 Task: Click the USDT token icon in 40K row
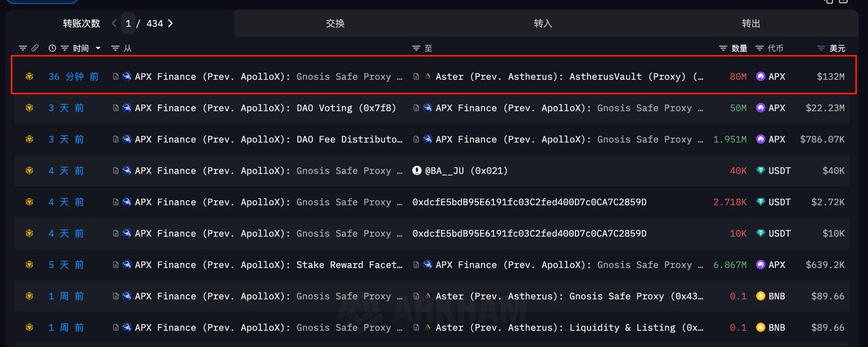click(x=760, y=171)
